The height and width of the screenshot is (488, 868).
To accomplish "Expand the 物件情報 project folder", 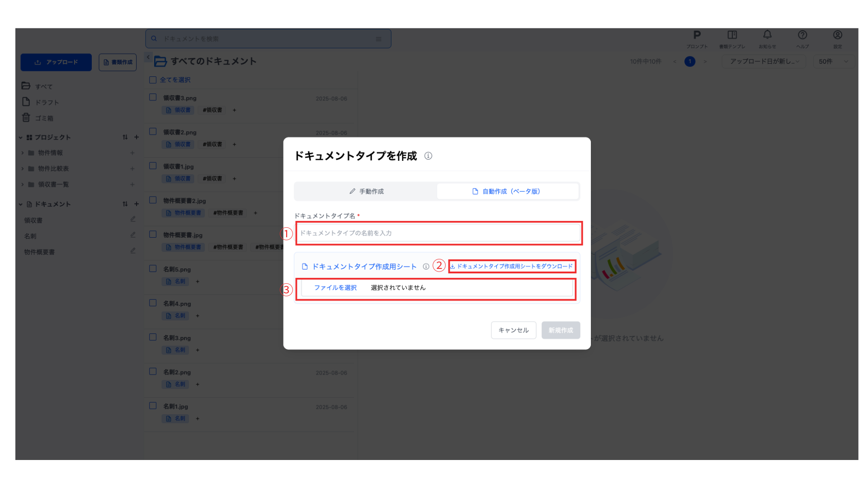I will click(23, 153).
